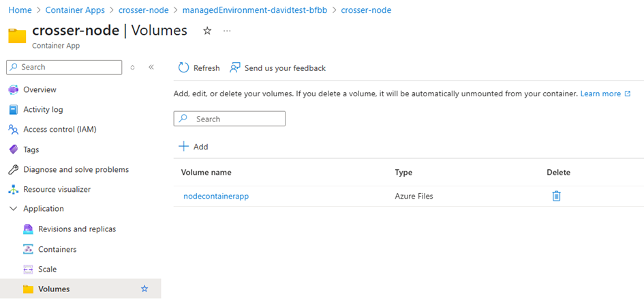Open the managedEnvironment-davidtest-bfbb breadcrumb
Viewport: 644px width, 303px height.
pos(255,10)
